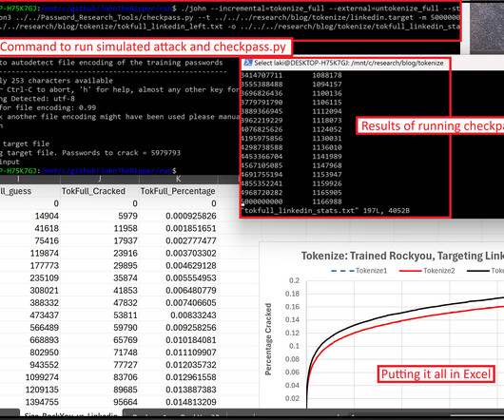Click cell containing 566489

[29, 328]
